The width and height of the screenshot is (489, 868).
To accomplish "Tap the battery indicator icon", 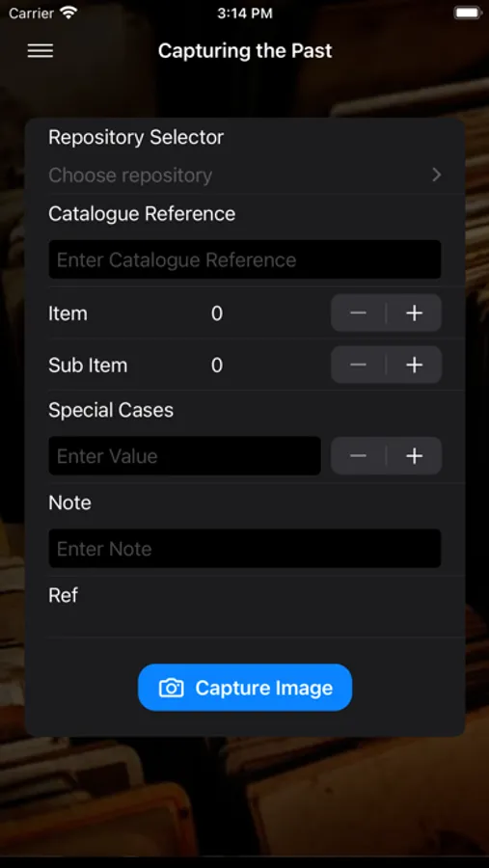I will (468, 14).
